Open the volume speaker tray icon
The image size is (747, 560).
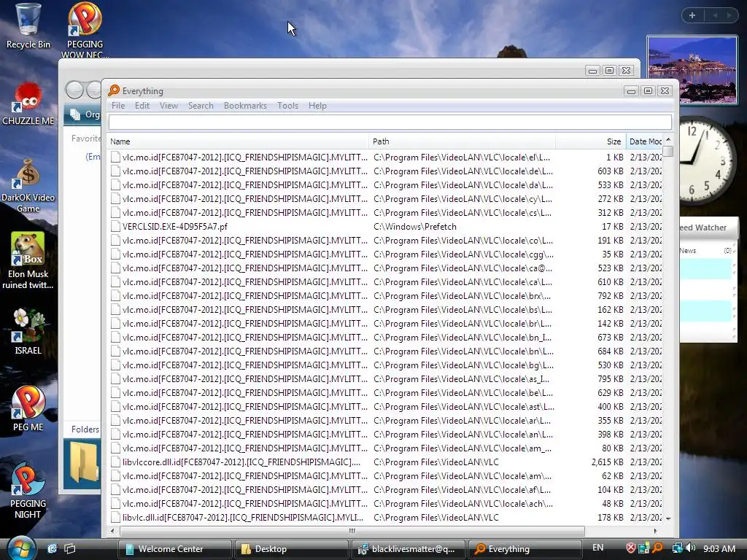[690, 548]
